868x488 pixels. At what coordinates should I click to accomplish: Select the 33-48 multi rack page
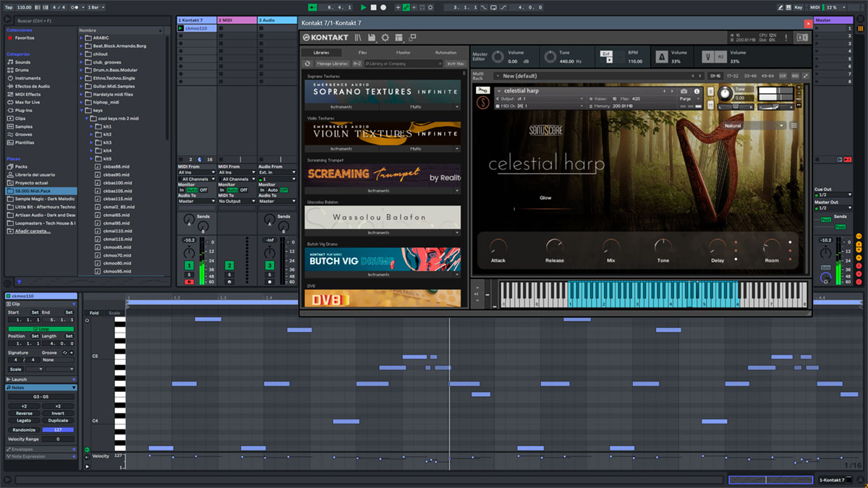click(x=750, y=76)
